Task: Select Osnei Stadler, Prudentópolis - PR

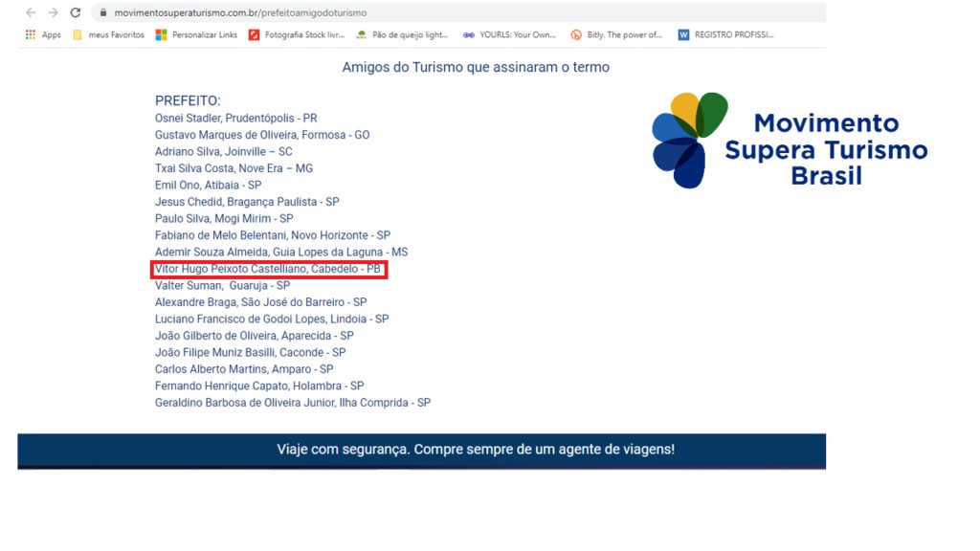Action: [236, 118]
